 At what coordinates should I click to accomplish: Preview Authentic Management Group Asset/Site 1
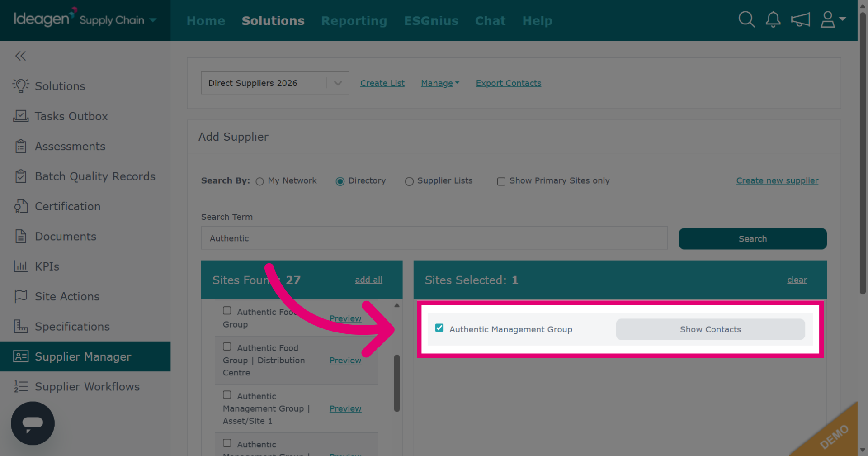345,408
